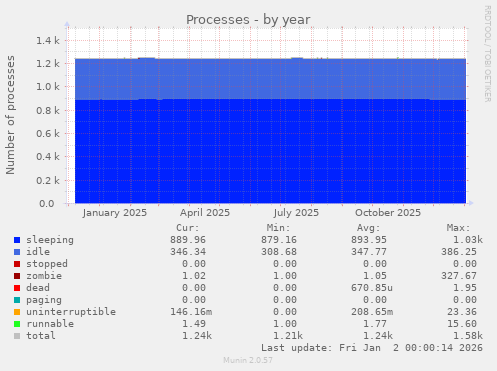Click the 0.2 k y-axis label
Image resolution: width=497 pixels, height=371 pixels.
pyautogui.click(x=48, y=180)
